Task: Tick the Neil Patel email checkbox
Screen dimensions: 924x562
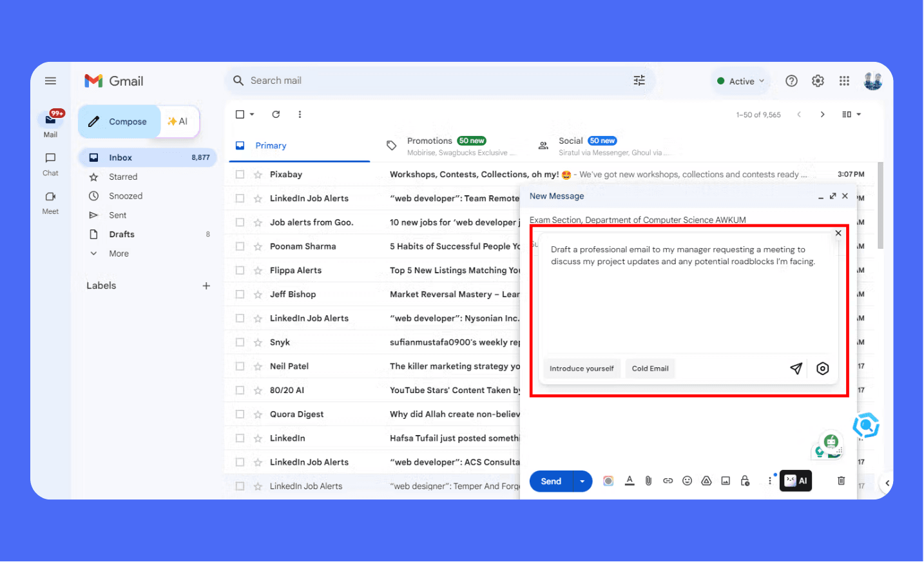Action: coord(240,366)
